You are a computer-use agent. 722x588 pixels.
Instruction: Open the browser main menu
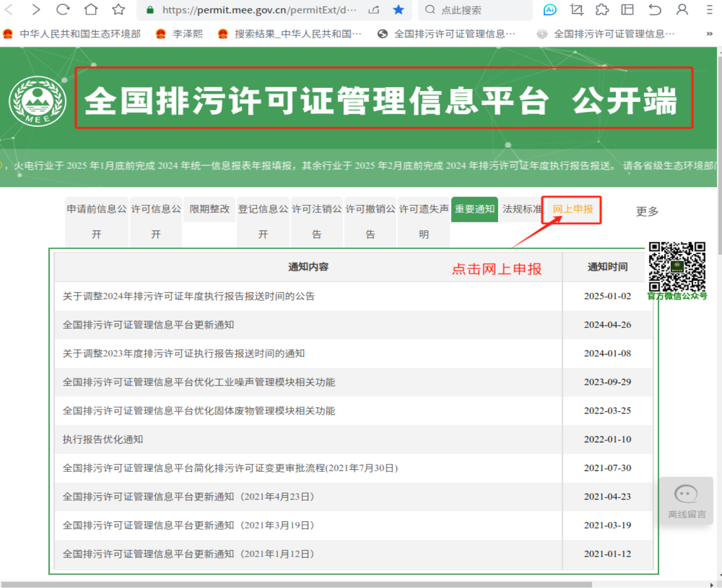click(709, 10)
